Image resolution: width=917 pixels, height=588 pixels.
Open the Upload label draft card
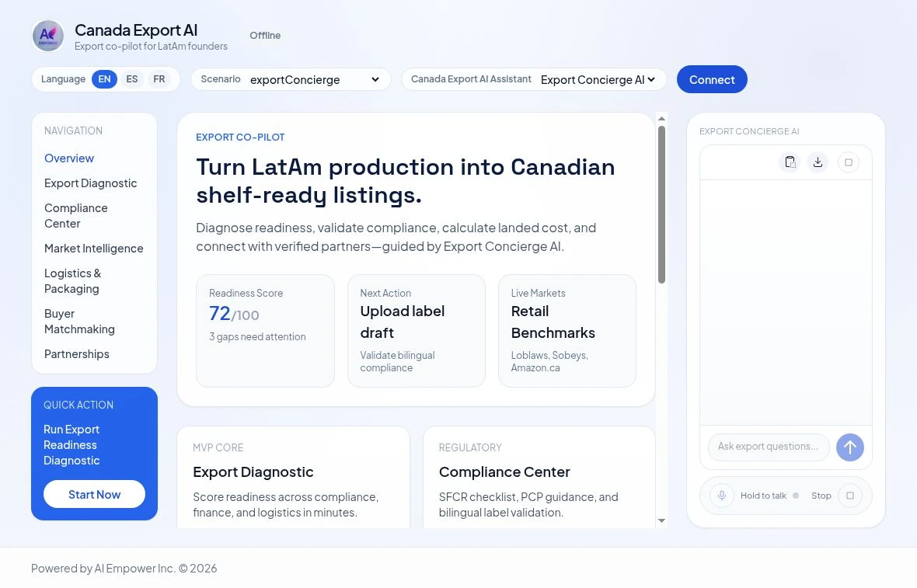(x=417, y=331)
